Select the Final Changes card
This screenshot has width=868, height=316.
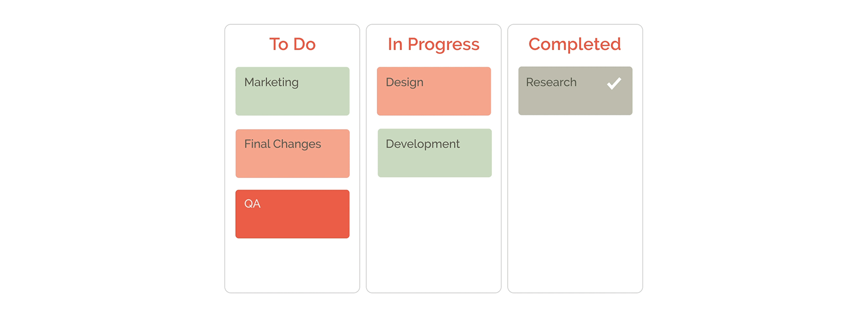(x=292, y=153)
